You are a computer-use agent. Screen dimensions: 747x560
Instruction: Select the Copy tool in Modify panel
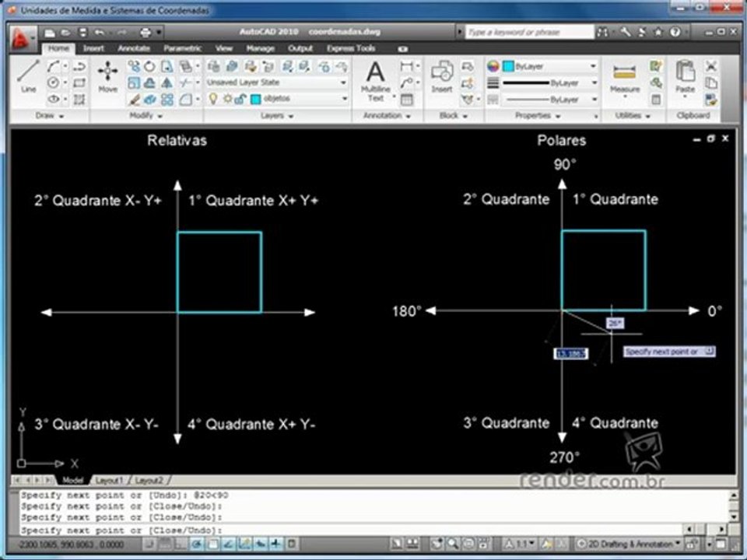[x=134, y=66]
